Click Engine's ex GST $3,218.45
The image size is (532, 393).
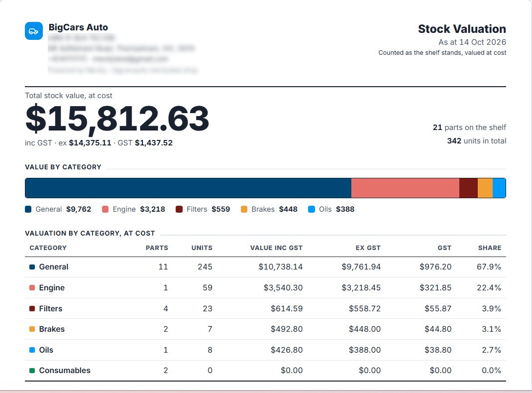pos(361,288)
